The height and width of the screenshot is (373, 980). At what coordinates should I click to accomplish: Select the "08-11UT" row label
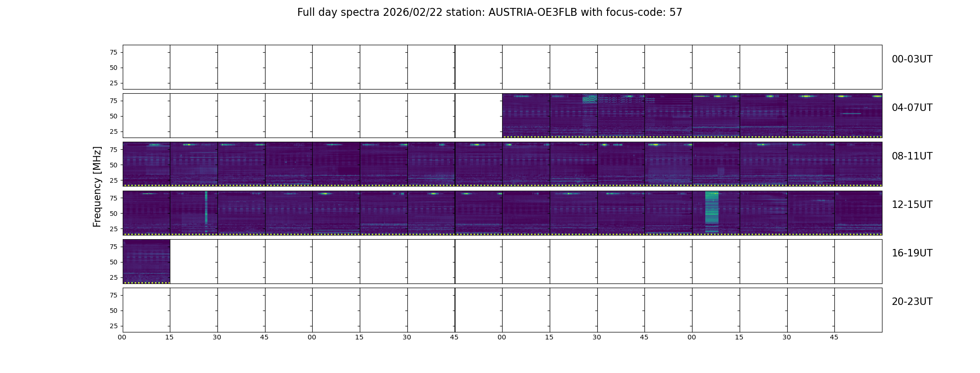point(912,156)
